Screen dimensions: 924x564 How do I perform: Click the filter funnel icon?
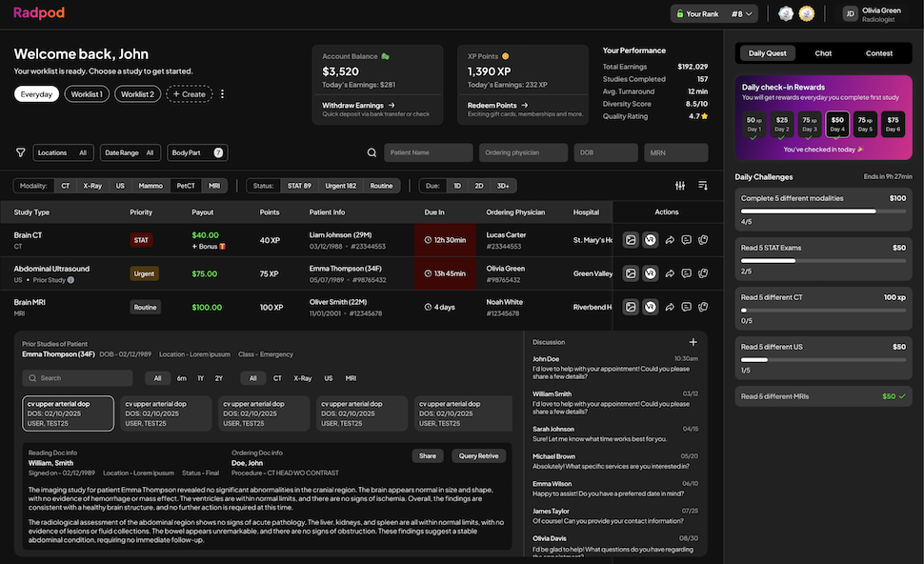20,152
